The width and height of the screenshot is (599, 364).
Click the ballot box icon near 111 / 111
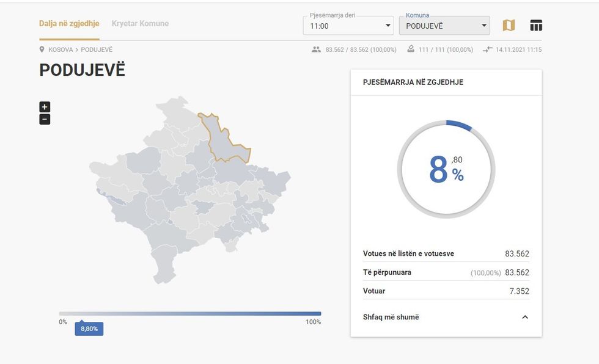(x=411, y=49)
